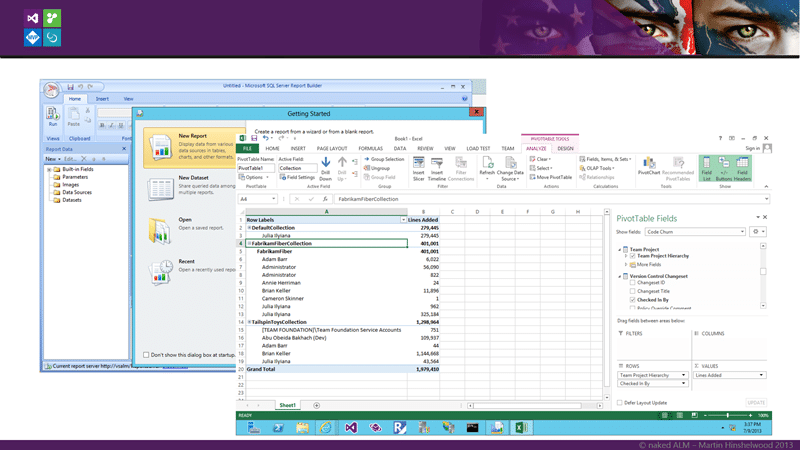
Task: Open the Lines Added values dropdown
Action: pos(761,375)
